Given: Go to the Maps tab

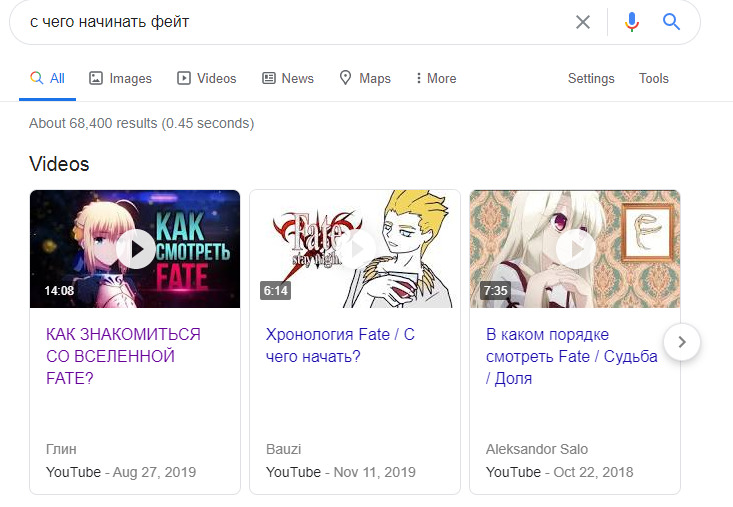Looking at the screenshot, I should click(365, 78).
